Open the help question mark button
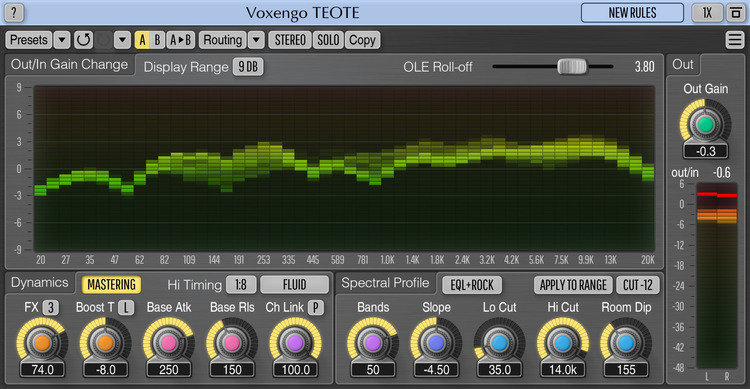This screenshot has height=389, width=750. pos(14,12)
